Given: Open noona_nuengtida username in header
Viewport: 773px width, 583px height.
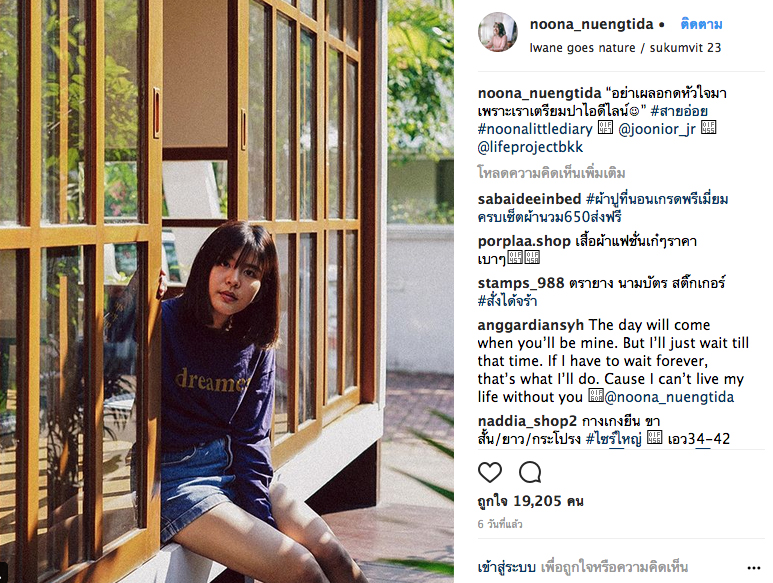Looking at the screenshot, I should pos(591,24).
